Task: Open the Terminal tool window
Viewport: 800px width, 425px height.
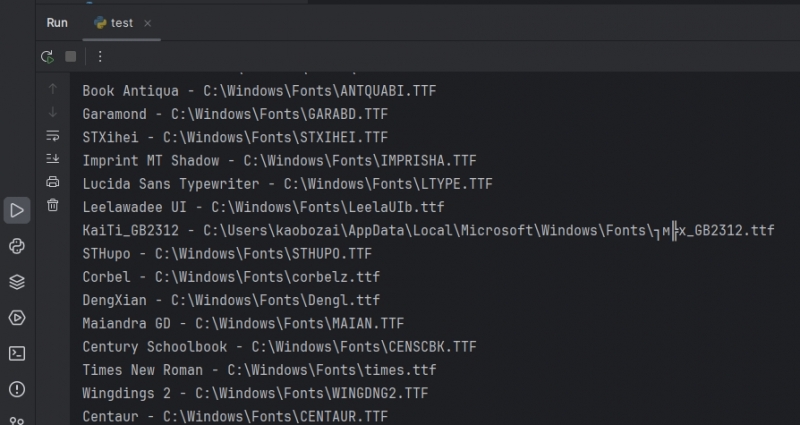Action: [16, 353]
